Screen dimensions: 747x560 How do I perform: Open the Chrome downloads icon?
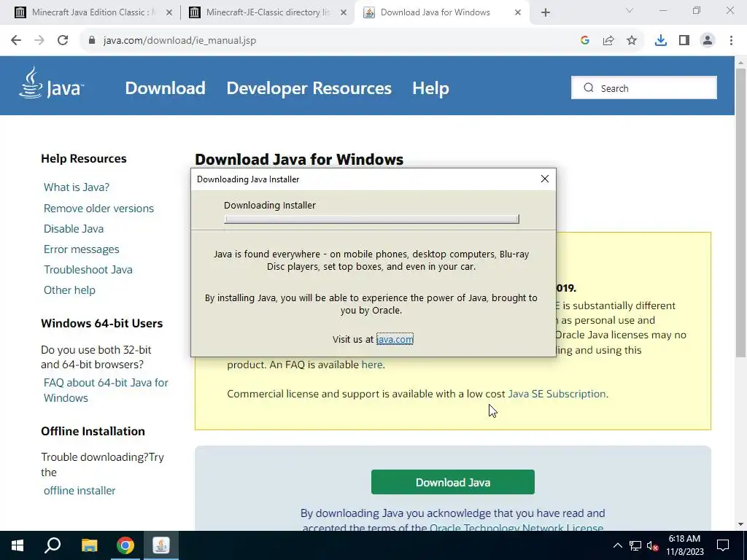661,41
